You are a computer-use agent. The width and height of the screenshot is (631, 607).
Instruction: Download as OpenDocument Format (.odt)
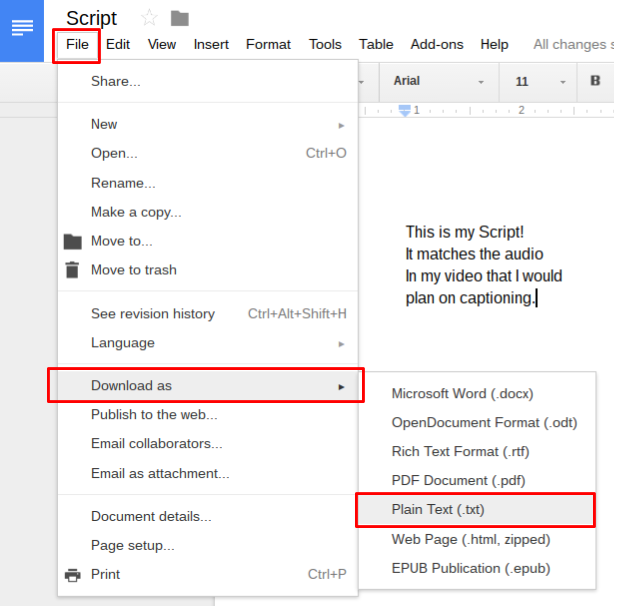click(x=476, y=423)
